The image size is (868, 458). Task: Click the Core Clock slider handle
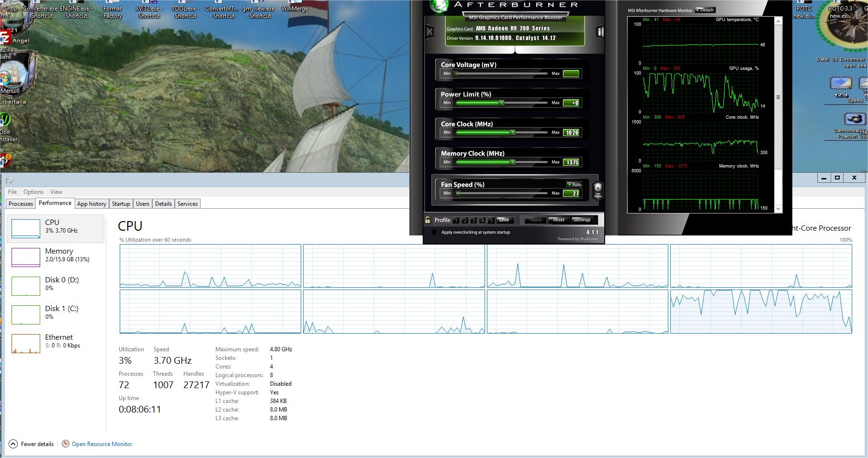[513, 133]
